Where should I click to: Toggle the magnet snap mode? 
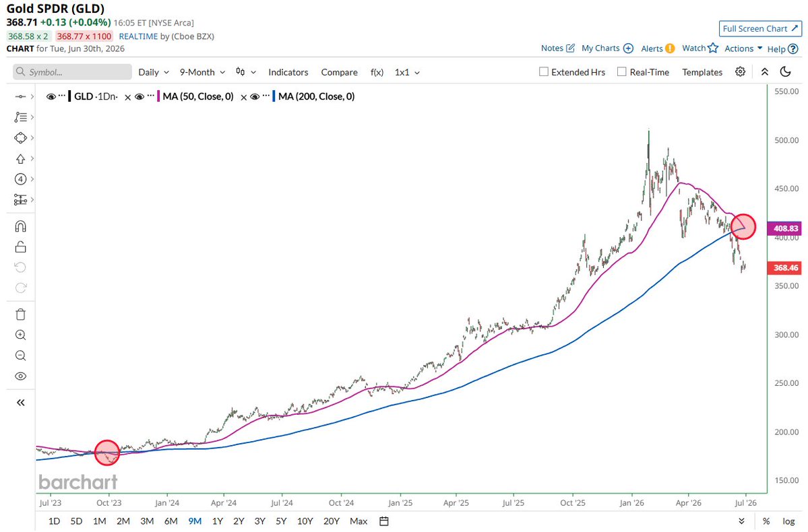coord(20,226)
